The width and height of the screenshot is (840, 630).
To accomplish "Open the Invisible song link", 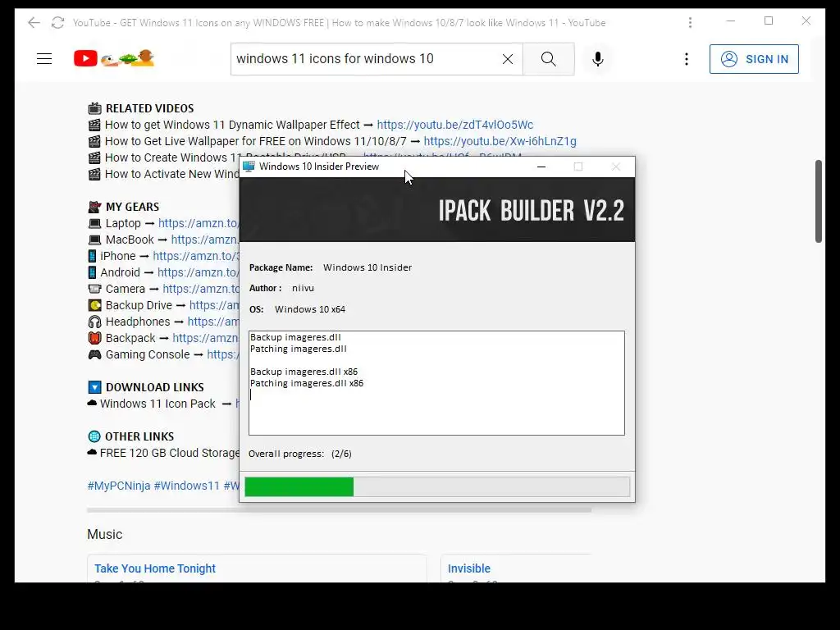I will [468, 568].
